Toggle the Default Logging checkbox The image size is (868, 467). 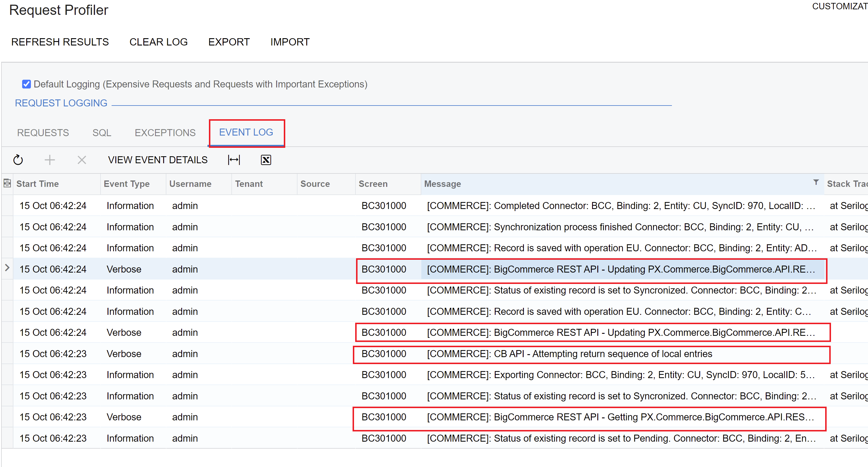point(26,84)
